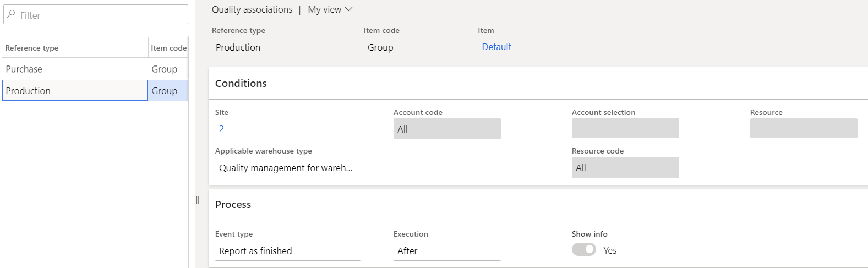The height and width of the screenshot is (268, 868).
Task: Open Applicable warehouse type dropdown
Action: point(287,168)
